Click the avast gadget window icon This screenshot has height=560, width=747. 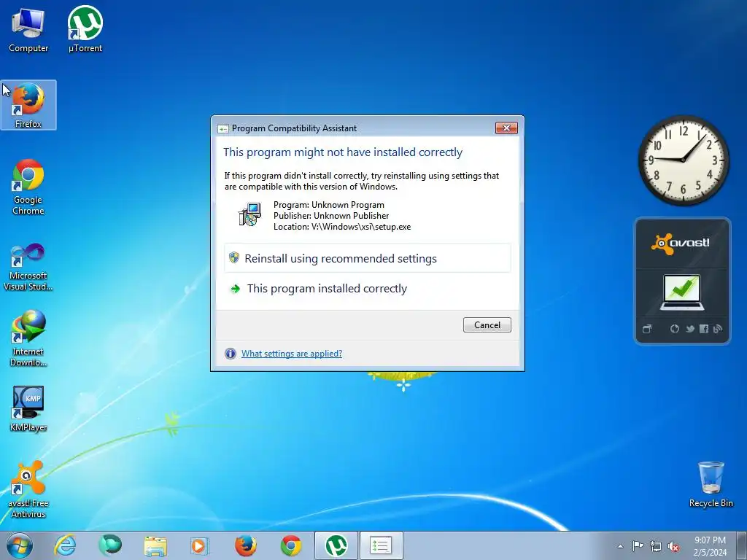(x=647, y=329)
